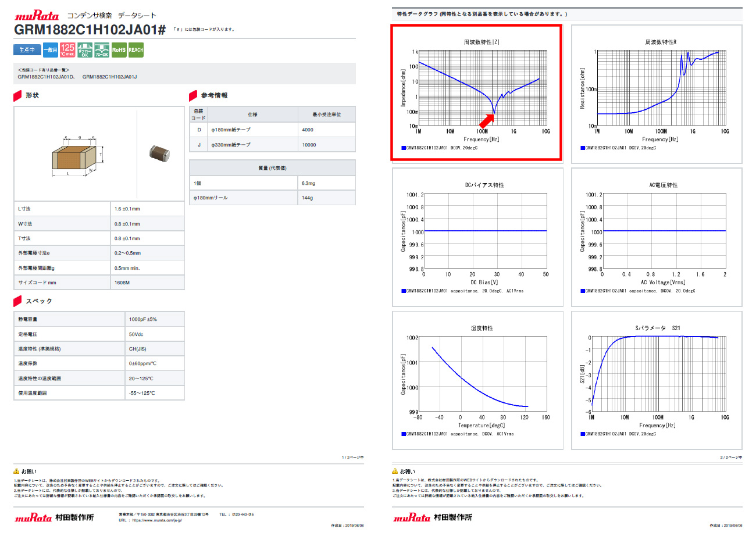Open the https://www.murata.com/ja-jp/ URL
Screen dimensions: 756x543
pyautogui.click(x=157, y=520)
